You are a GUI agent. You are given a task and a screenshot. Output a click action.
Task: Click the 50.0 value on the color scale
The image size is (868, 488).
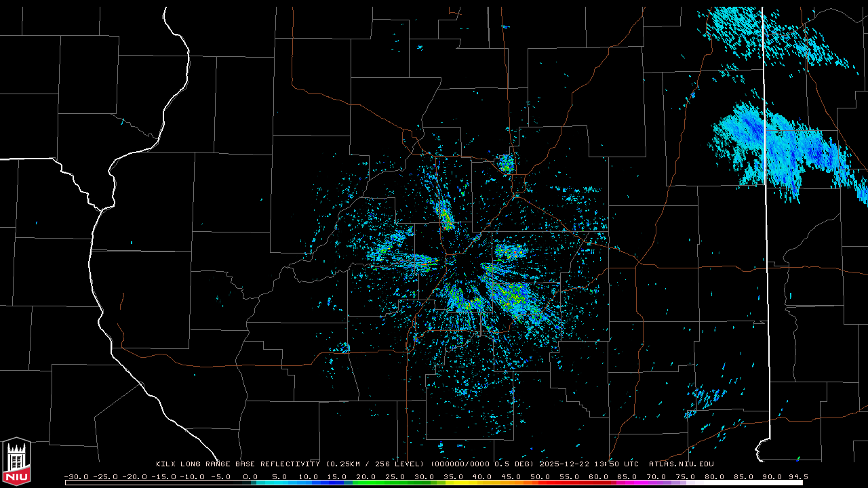[x=540, y=476]
